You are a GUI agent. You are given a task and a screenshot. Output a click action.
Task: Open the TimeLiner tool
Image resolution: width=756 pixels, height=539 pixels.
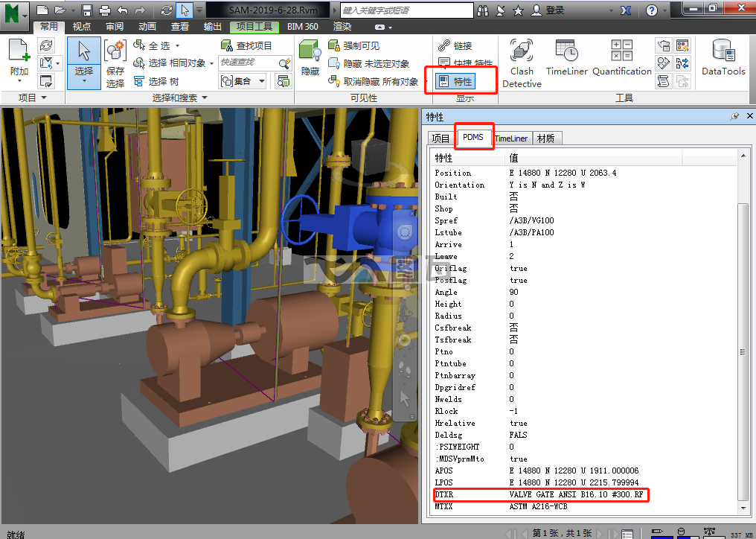[566, 58]
